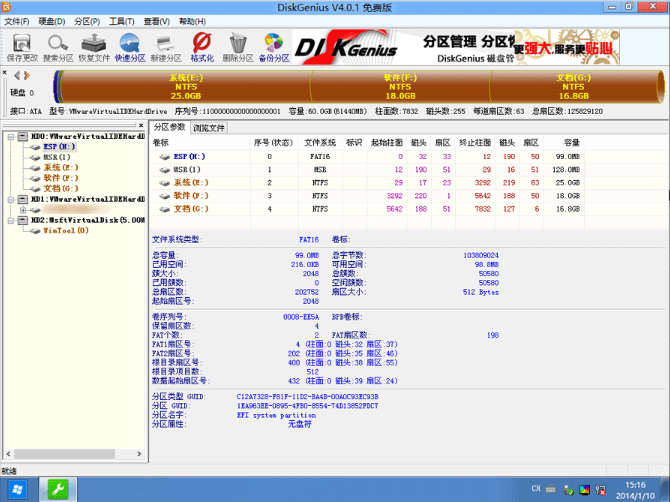Viewport: 670px width, 502px height.
Task: Click the 搜索分区 (Search Partitions) icon
Action: tap(58, 47)
